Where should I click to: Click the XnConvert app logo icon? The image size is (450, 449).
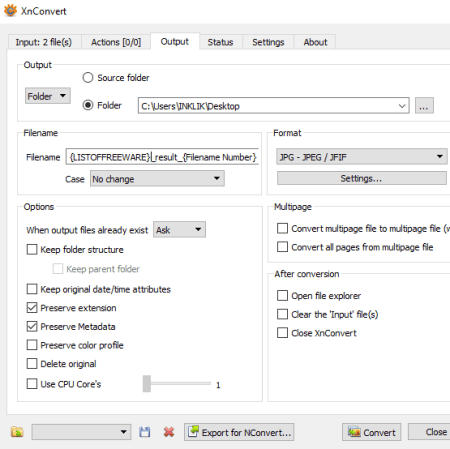coord(10,10)
